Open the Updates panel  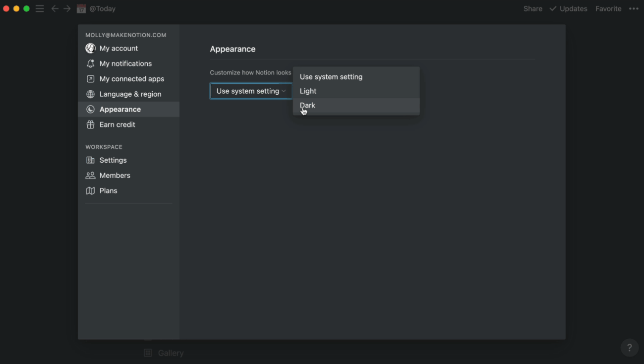568,9
